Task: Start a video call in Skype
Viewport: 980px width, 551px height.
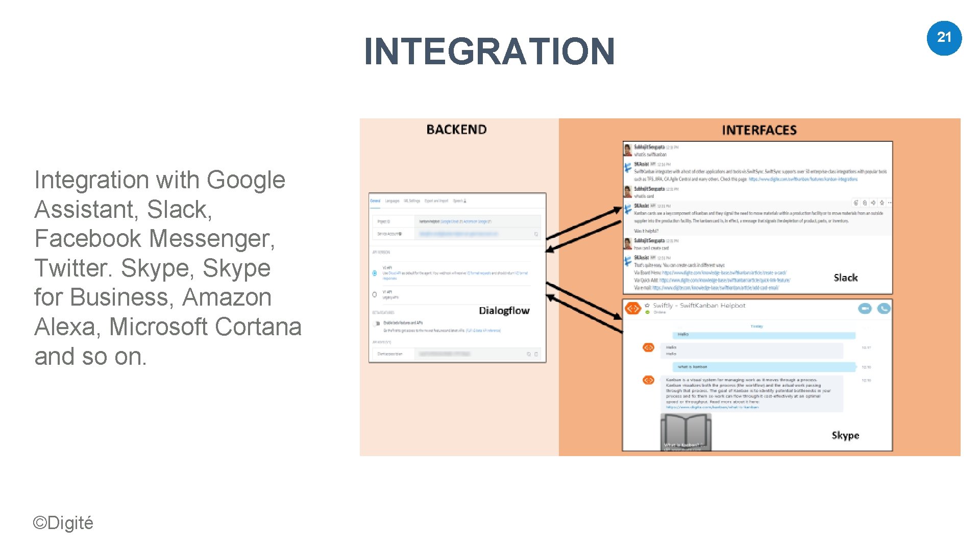Action: 865,309
